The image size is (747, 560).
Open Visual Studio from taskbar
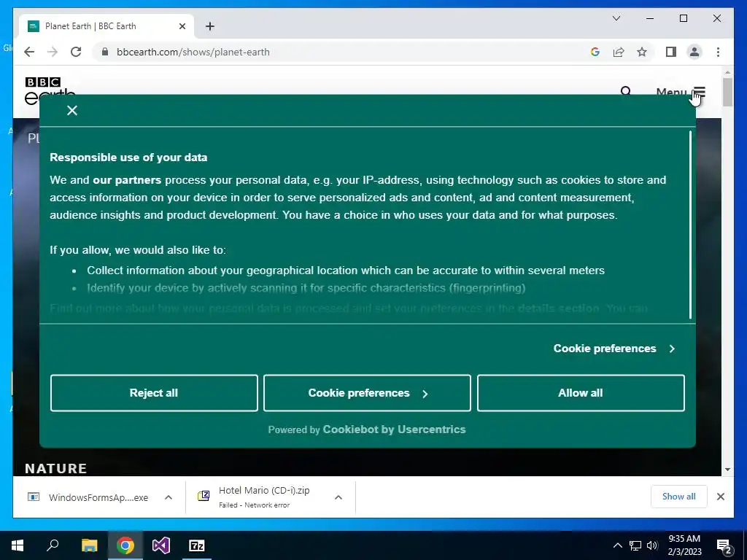[161, 545]
